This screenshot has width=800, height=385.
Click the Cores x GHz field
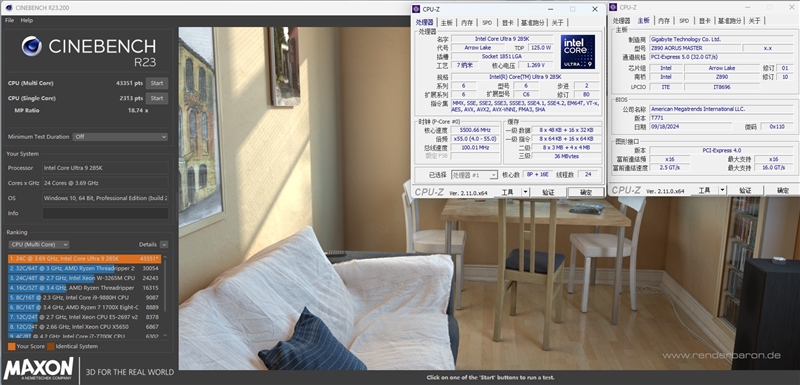[105, 183]
